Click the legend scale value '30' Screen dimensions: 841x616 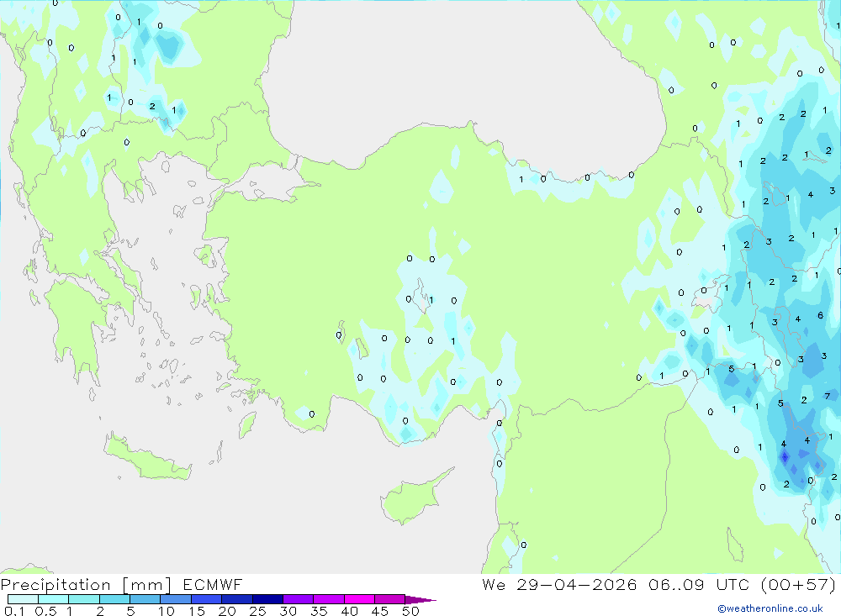288,611
